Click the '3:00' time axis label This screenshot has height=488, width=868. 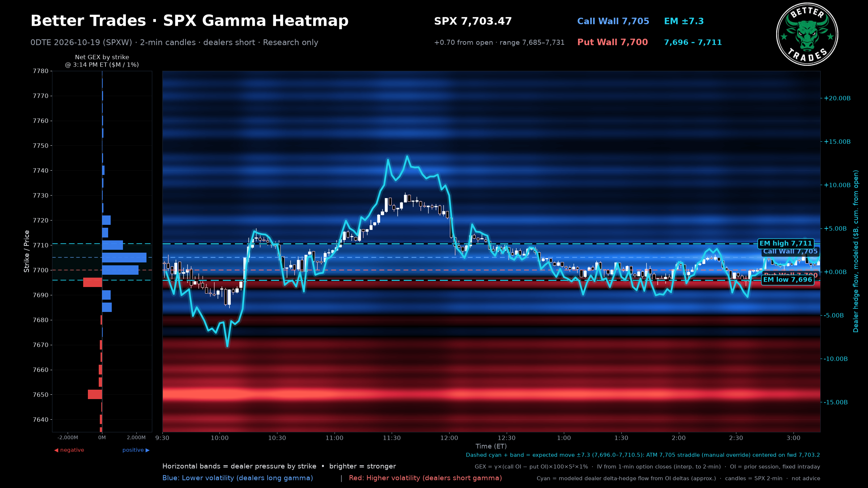[793, 438]
